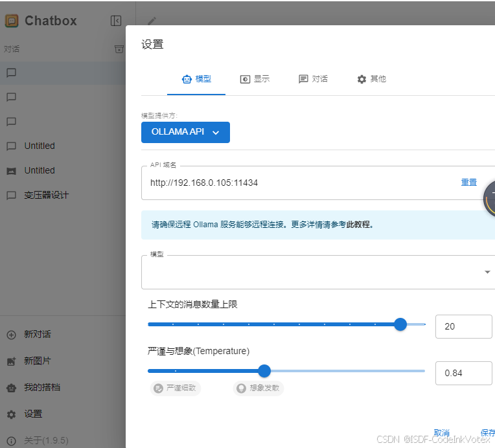Click the 上下文的消息数量上限 label
Screen dimensions: 495x448
192,304
